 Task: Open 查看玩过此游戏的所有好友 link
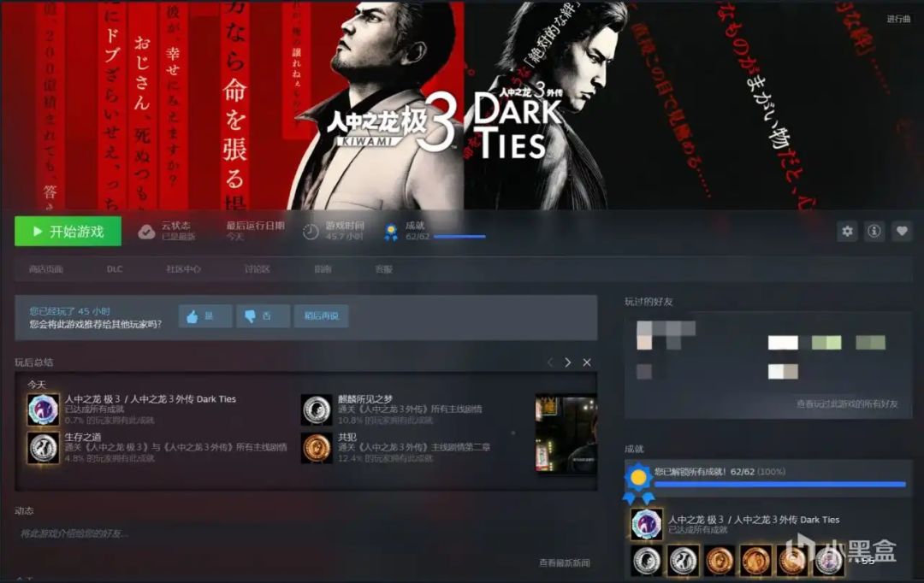point(847,403)
